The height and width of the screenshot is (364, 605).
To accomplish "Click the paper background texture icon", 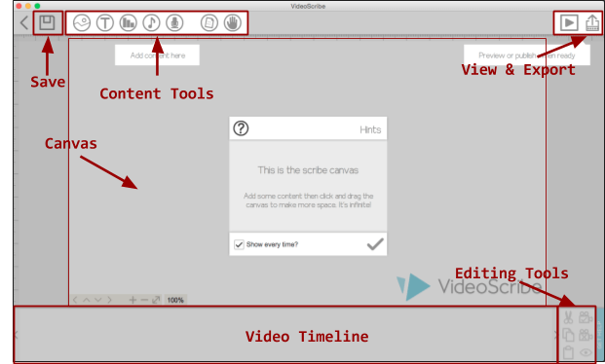I will pyautogui.click(x=209, y=23).
